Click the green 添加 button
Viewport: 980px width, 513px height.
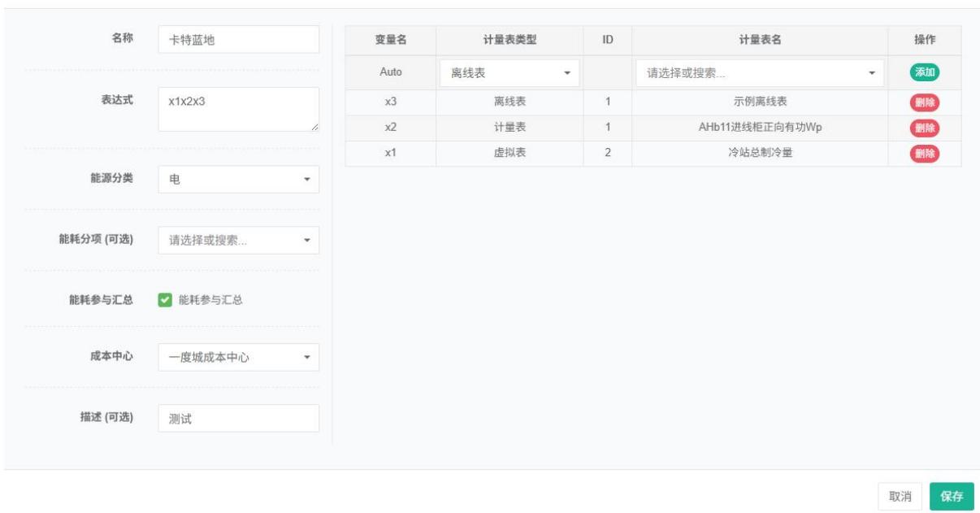(x=924, y=72)
